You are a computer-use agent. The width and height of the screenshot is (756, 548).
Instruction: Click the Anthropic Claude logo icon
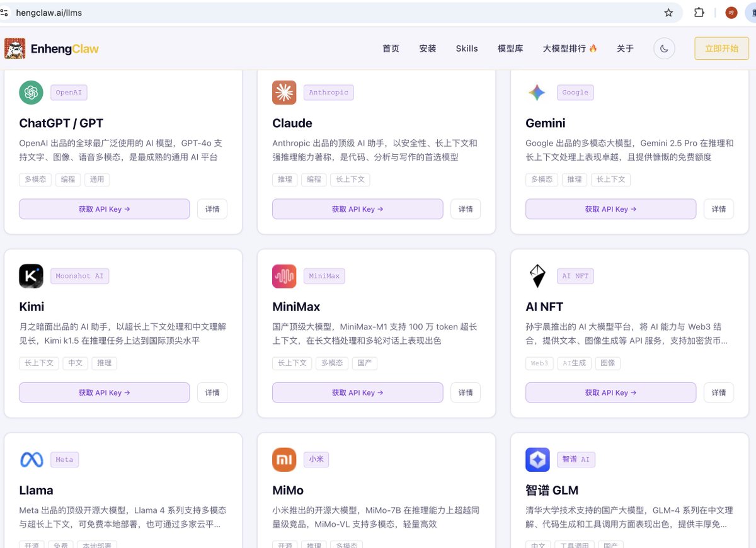[x=284, y=93]
